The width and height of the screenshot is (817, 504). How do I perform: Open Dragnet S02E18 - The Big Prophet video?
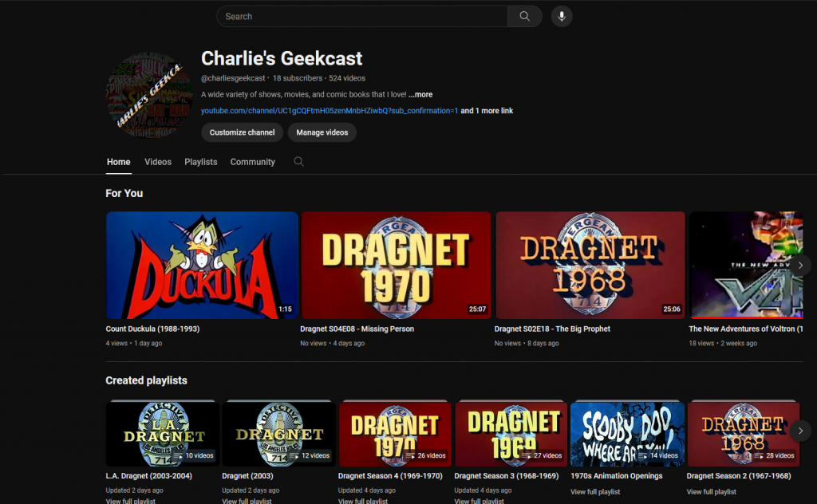tap(590, 265)
